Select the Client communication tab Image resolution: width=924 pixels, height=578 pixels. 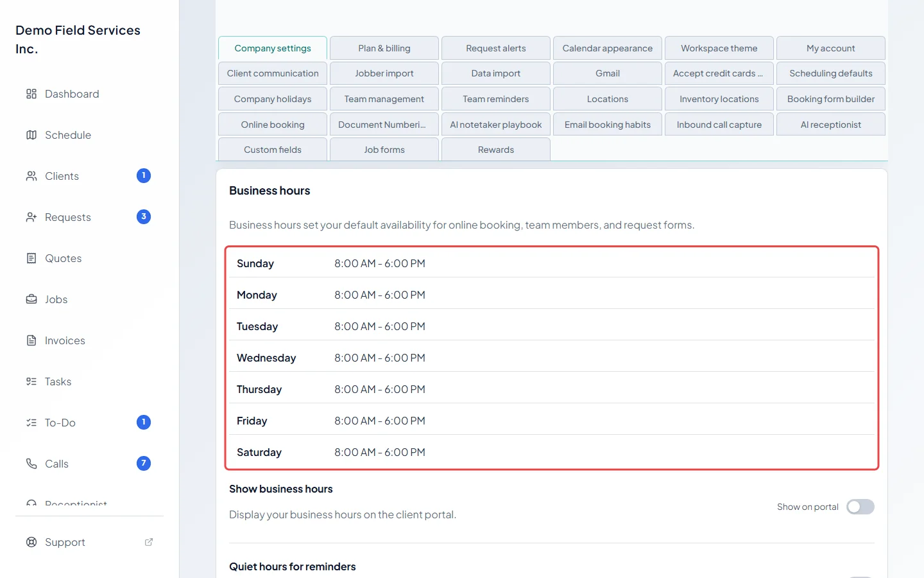273,73
